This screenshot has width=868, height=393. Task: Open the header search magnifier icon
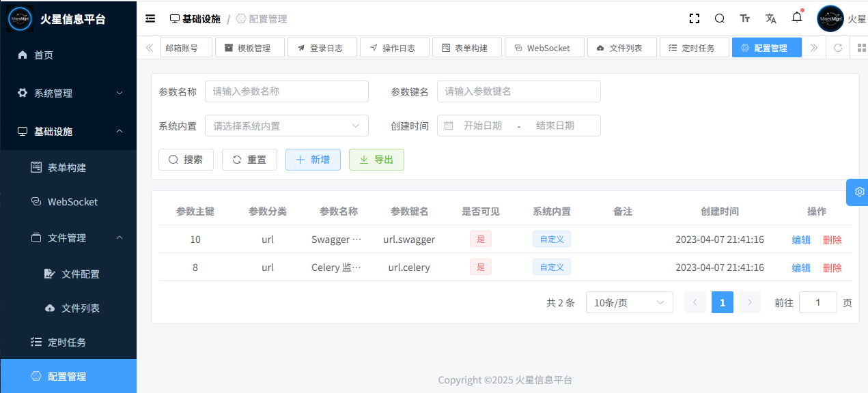click(x=720, y=19)
